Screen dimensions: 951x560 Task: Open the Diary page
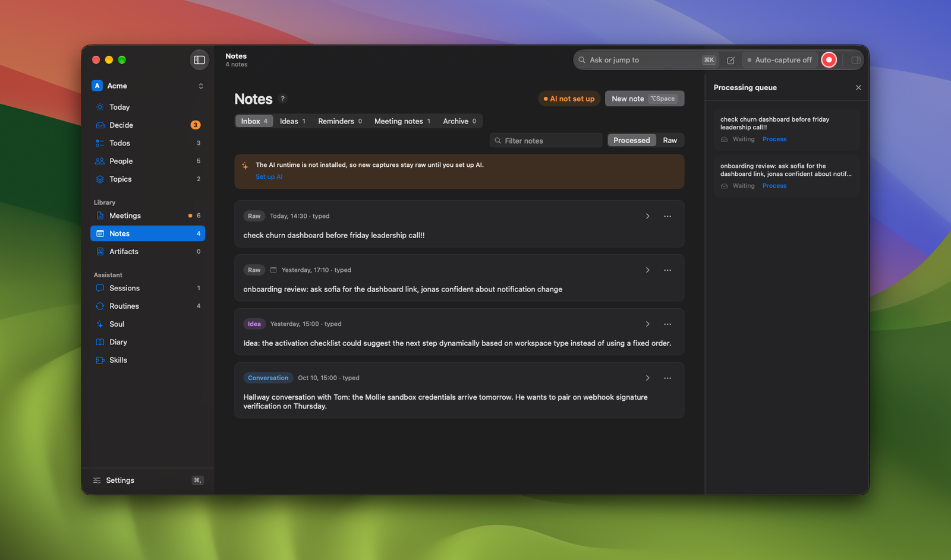tap(147, 342)
